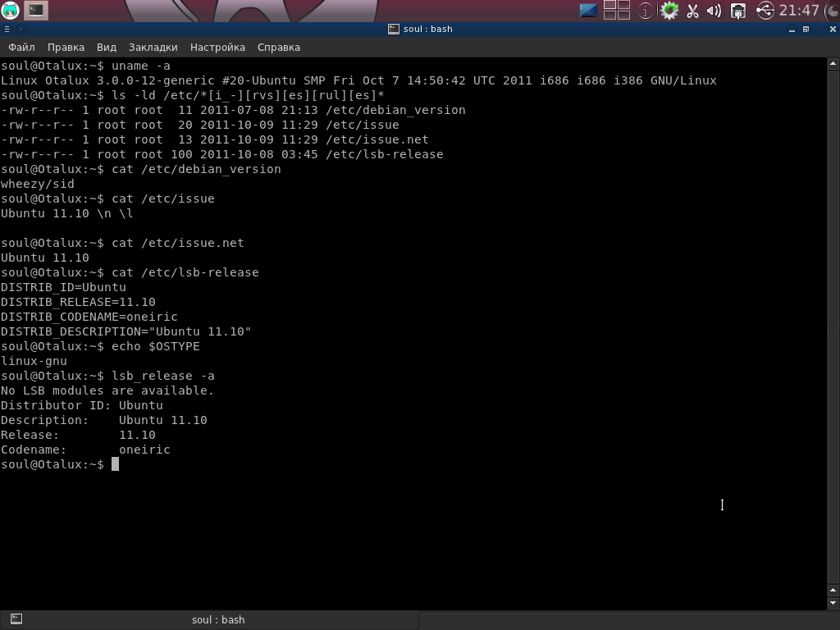Click the 'lsb_release -a' command
840x630 pixels.
(163, 376)
